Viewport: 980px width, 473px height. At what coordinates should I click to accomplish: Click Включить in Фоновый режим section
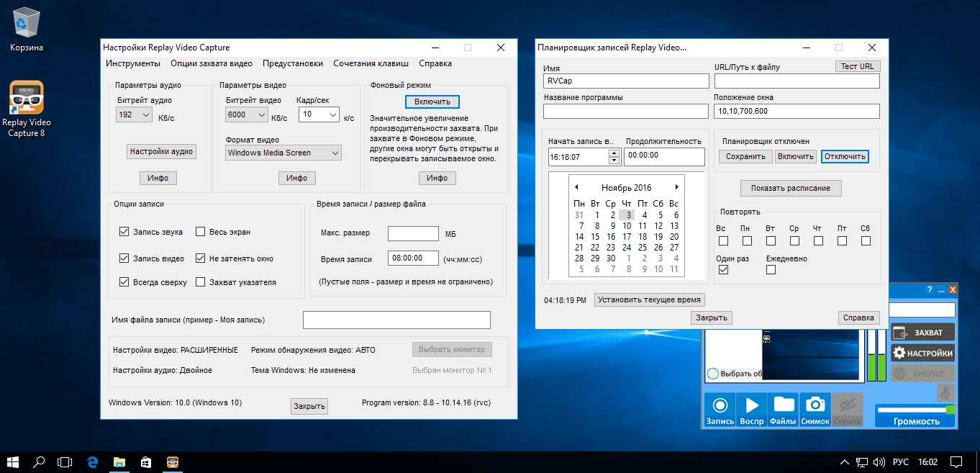pyautogui.click(x=432, y=102)
